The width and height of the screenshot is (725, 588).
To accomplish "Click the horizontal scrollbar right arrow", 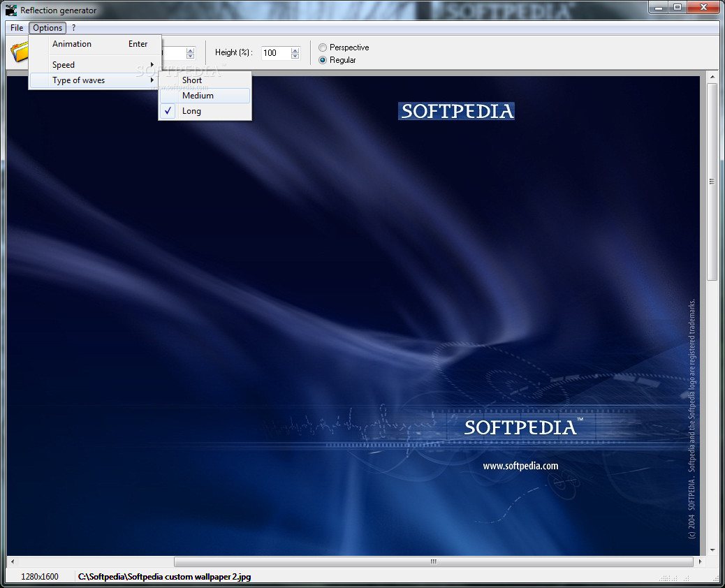I will coord(700,561).
